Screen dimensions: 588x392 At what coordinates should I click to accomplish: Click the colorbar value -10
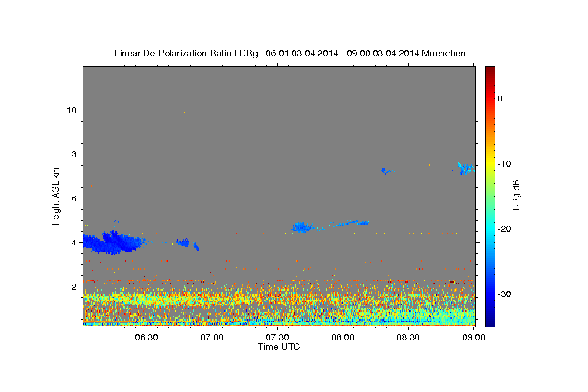point(505,164)
